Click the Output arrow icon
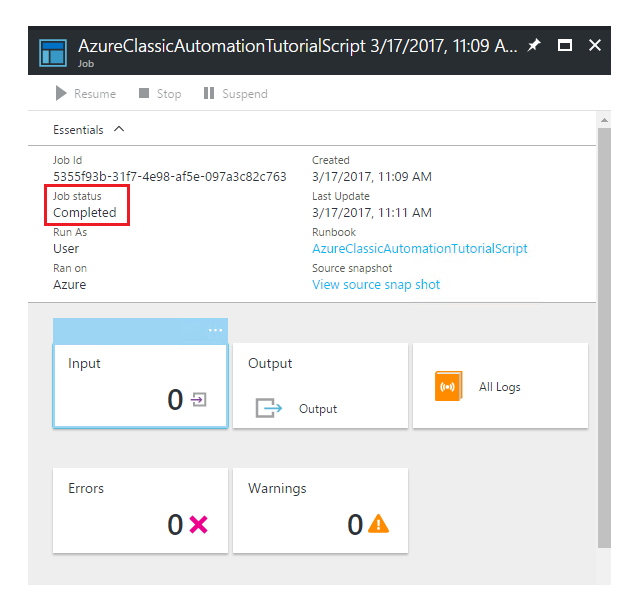Image resolution: width=621 pixels, height=596 pixels. point(269,408)
